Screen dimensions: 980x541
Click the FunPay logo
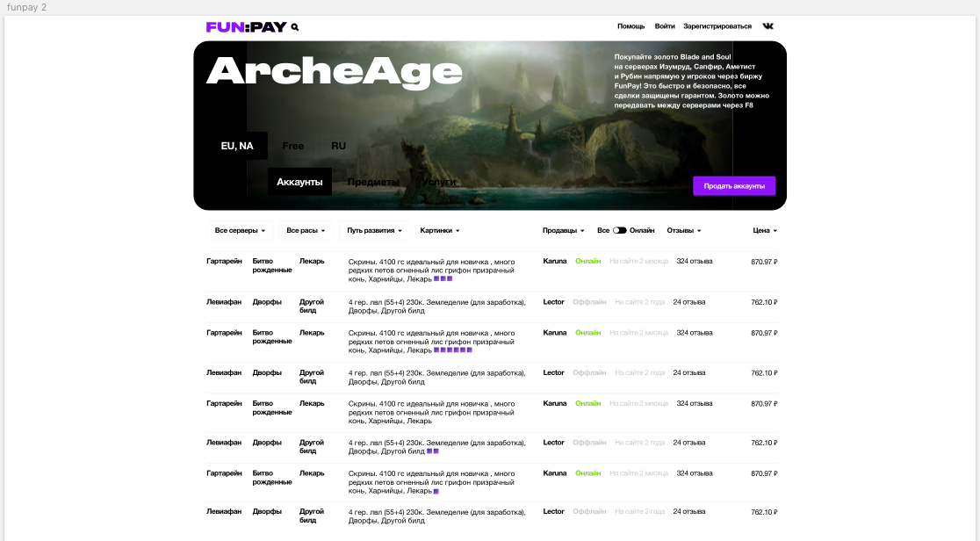[x=246, y=27]
